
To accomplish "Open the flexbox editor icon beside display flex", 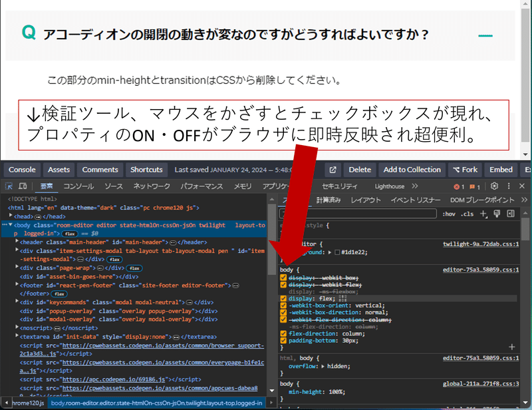I will 342,299.
